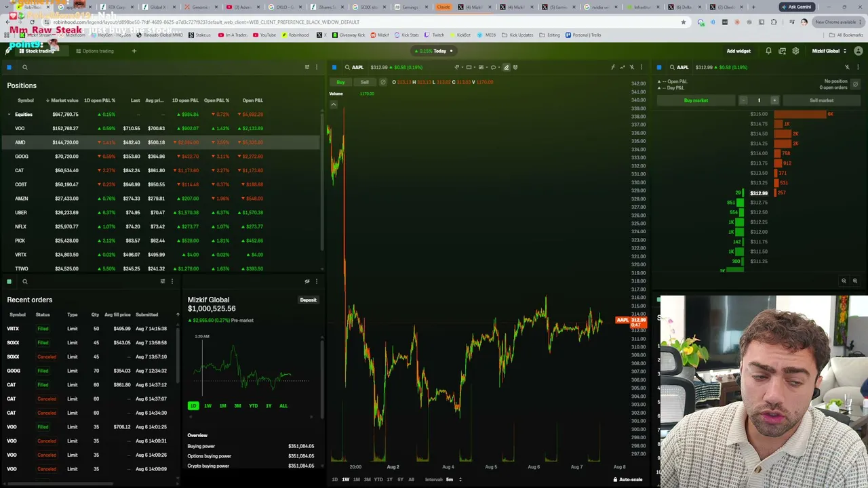868x488 pixels.
Task: Click the Ask Gemini button in Chrome
Action: click(x=797, y=7)
